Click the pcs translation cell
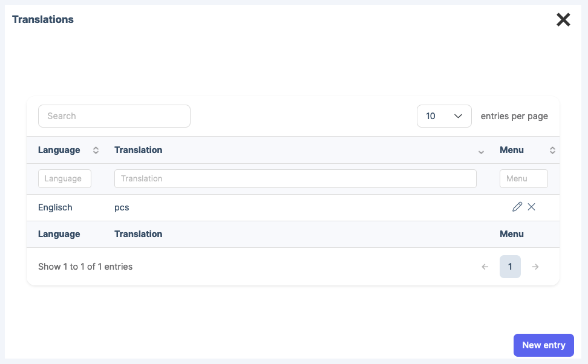588x364 pixels. coord(122,207)
